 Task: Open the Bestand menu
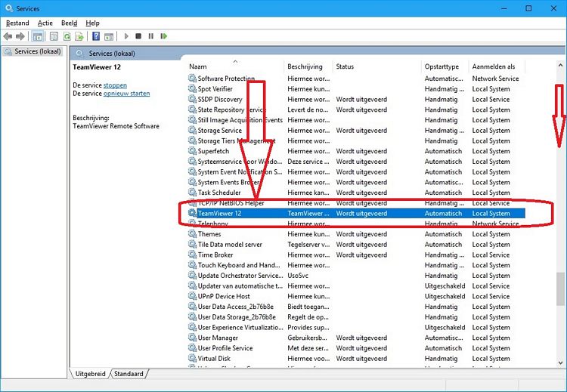pyautogui.click(x=17, y=23)
